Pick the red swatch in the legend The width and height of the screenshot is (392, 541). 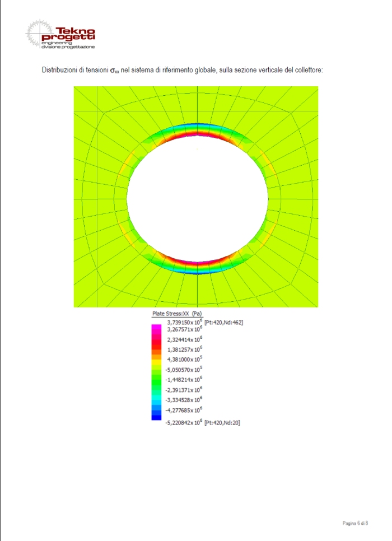click(156, 347)
